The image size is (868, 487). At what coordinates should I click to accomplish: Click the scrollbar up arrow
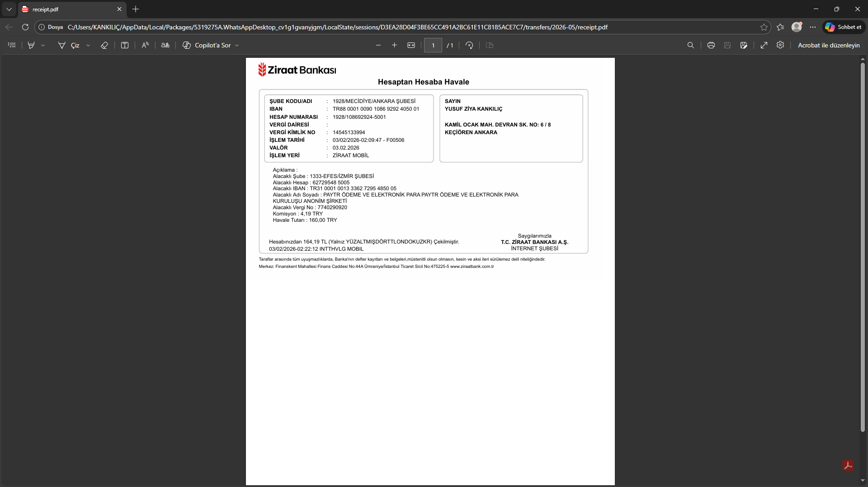[x=863, y=59]
